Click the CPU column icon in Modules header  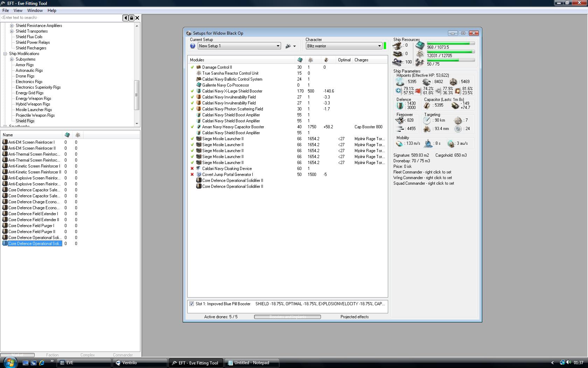coord(300,60)
